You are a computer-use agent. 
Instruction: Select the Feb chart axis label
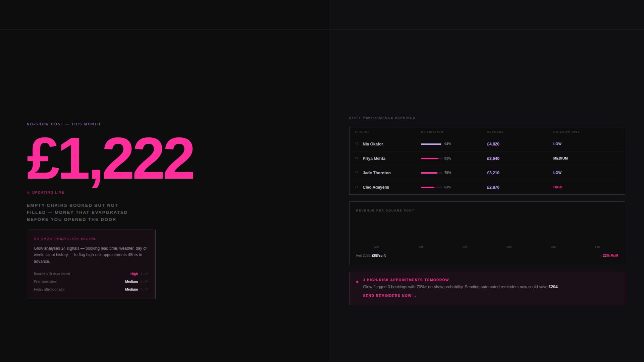point(597,247)
